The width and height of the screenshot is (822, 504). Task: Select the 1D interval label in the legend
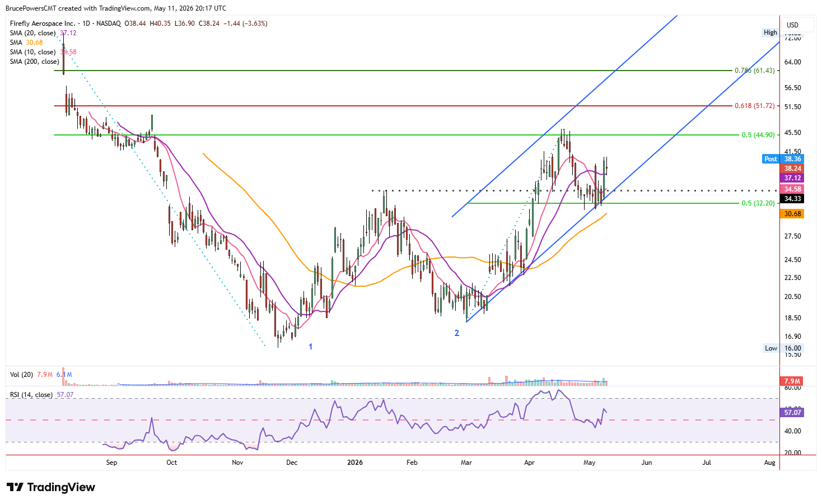(86, 24)
